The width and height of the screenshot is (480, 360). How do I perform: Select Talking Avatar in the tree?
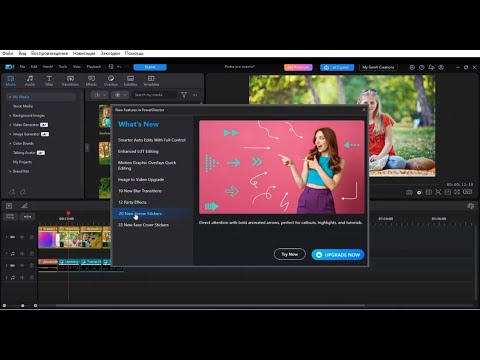pos(24,153)
